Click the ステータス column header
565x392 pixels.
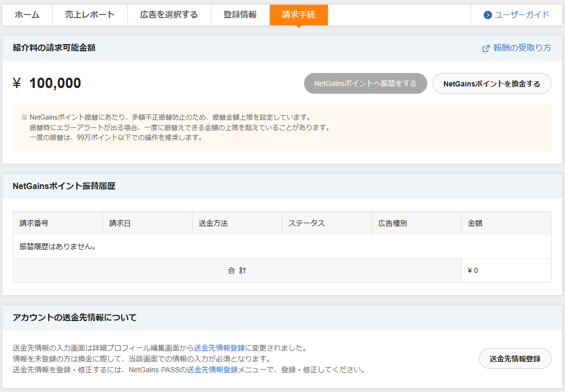307,223
